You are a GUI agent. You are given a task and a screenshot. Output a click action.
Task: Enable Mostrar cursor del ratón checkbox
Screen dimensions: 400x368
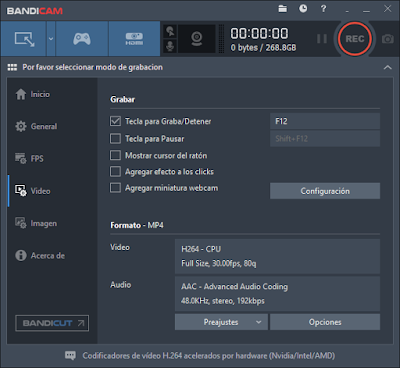pos(115,155)
